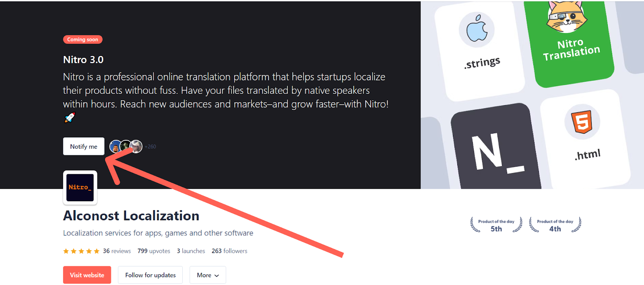Image resolution: width=644 pixels, height=285 pixels.
Task: Enable notifications via 'Notify me'
Action: point(83,146)
